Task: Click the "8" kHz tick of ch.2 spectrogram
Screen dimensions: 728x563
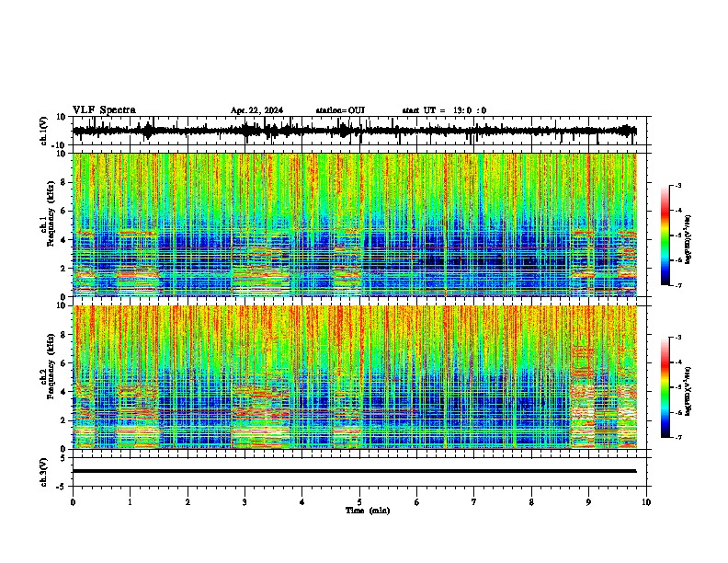Action: pos(63,335)
